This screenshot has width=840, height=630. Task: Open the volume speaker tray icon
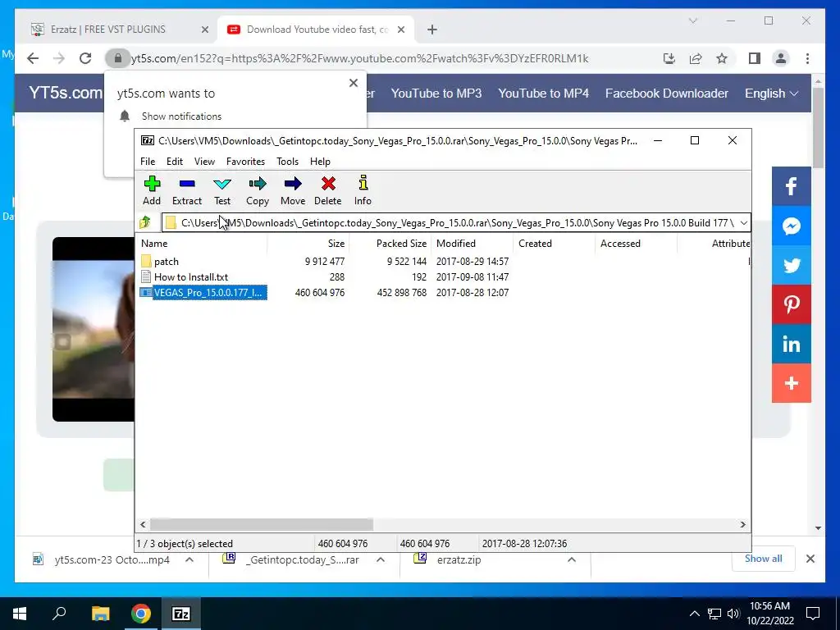coord(734,614)
